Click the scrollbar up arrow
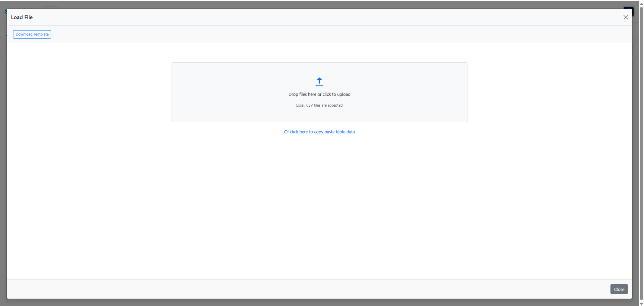This screenshot has width=644, height=306. pyautogui.click(x=641, y=3)
